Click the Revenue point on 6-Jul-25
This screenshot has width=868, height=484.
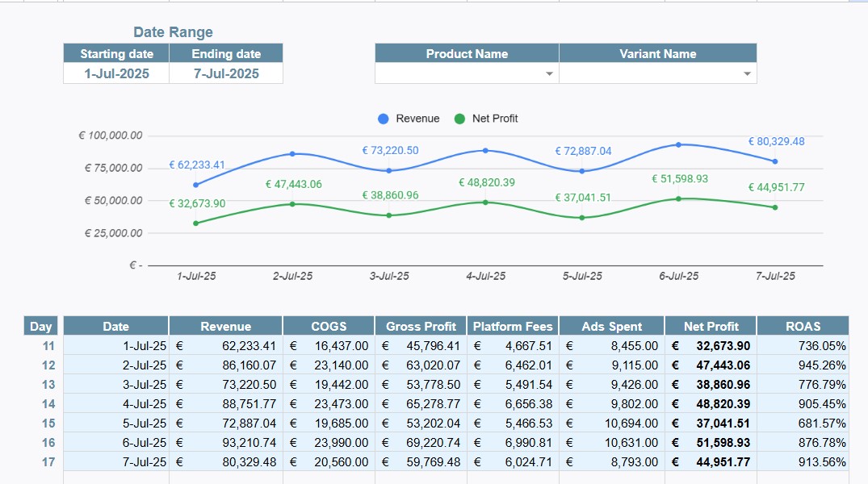coord(678,144)
